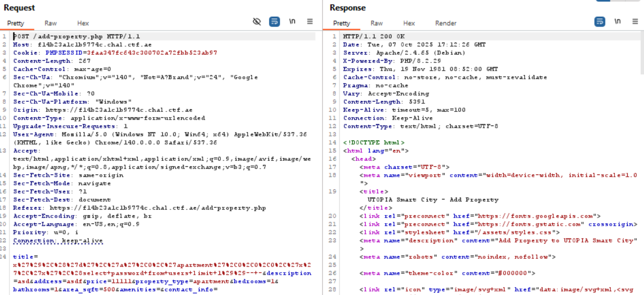Click the stylesheet '/assets/styles.css' link line
The width and height of the screenshot is (644, 295).
tap(460, 232)
